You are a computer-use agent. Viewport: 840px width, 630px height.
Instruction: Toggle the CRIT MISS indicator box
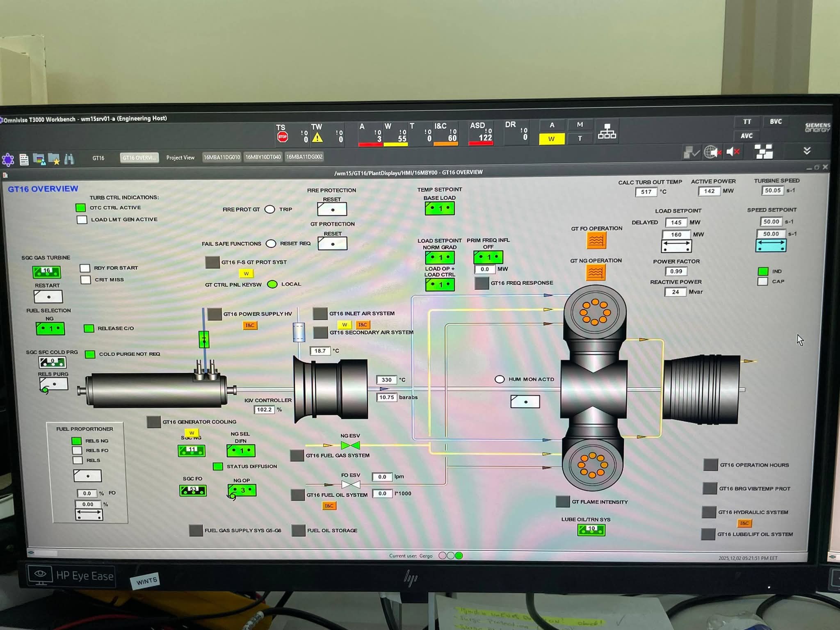86,280
